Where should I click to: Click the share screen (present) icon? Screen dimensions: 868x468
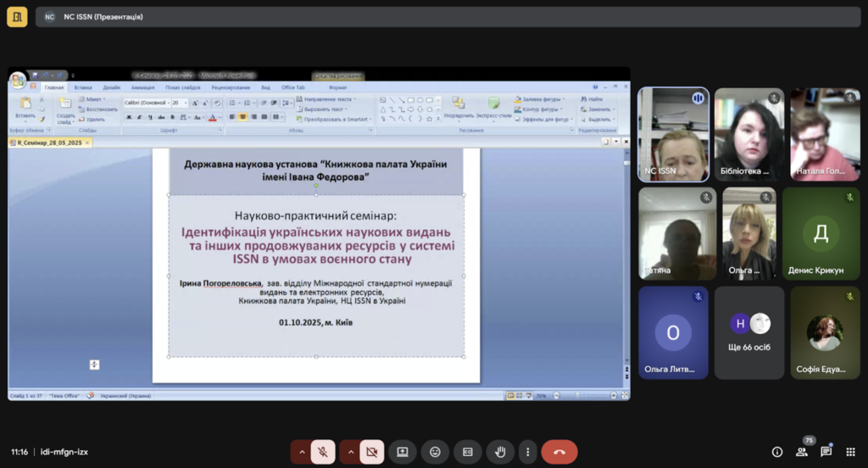coord(403,452)
